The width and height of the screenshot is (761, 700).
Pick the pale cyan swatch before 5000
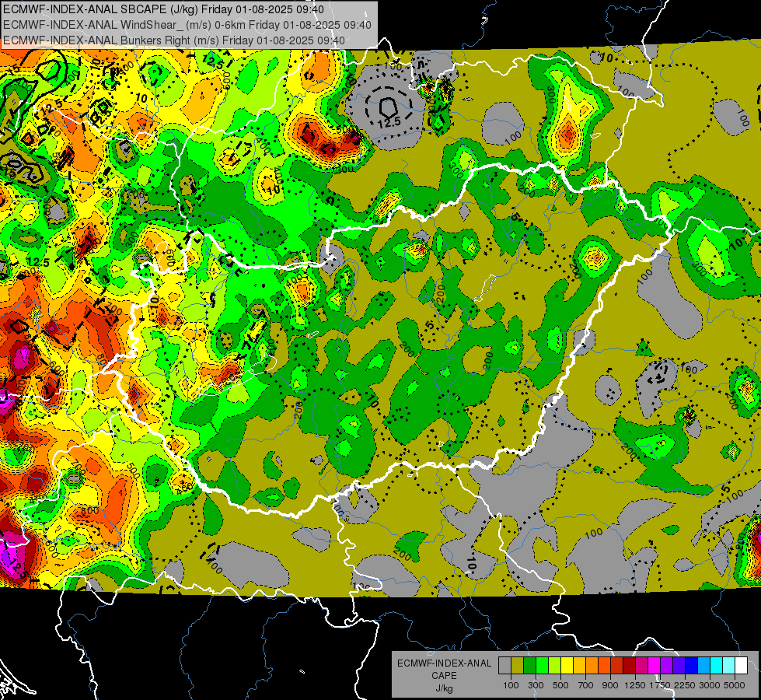click(x=729, y=665)
